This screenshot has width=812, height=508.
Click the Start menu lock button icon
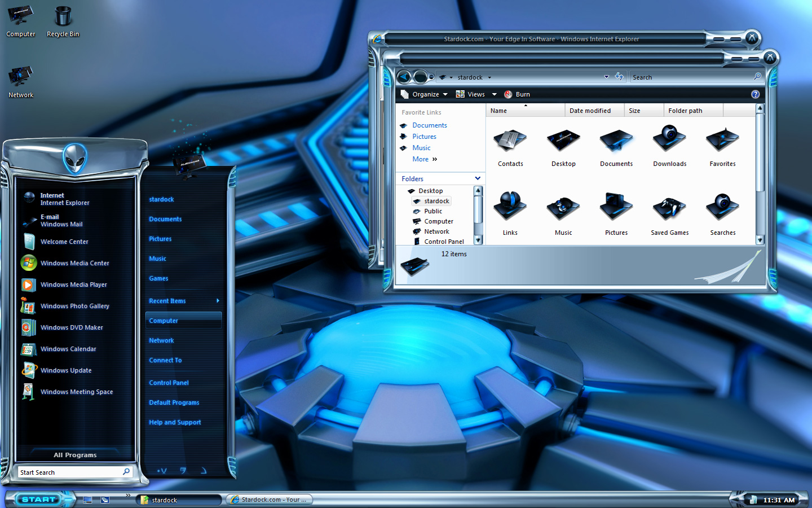click(x=183, y=470)
